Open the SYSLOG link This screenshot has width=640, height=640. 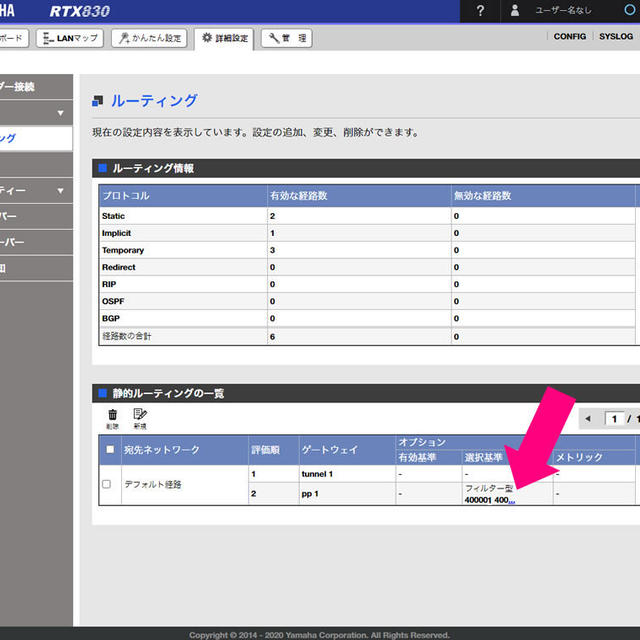click(x=616, y=36)
